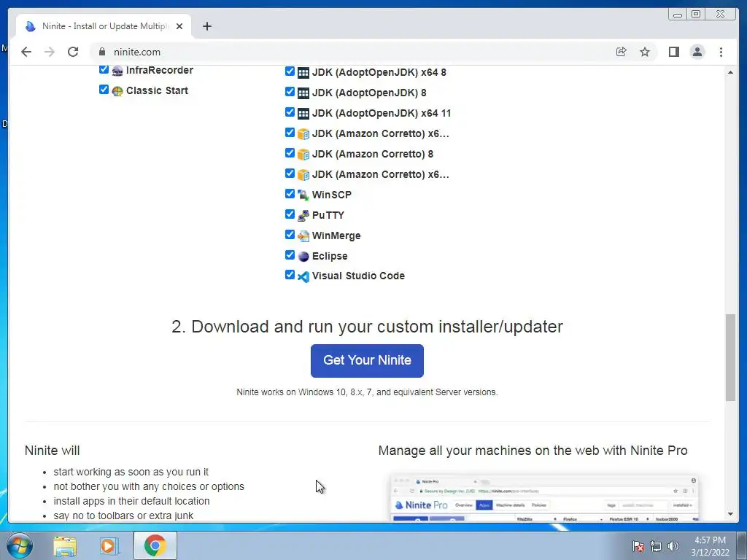This screenshot has width=747, height=560.
Task: Open the Chrome three-dot menu
Action: pos(721,52)
